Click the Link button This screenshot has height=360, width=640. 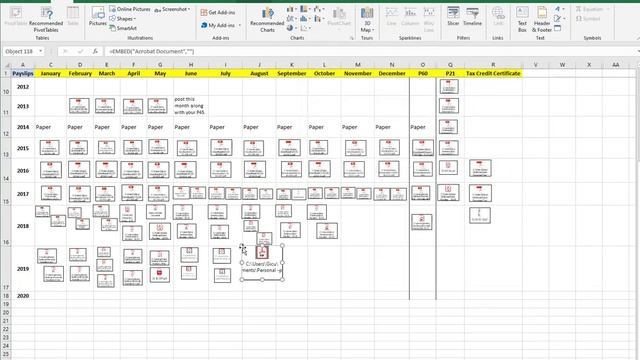498,17
